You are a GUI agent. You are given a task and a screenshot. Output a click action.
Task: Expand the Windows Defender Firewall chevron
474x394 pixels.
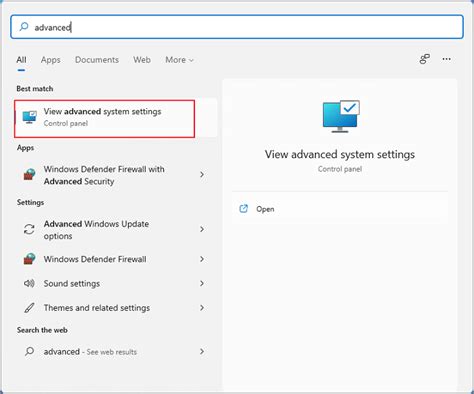click(x=202, y=259)
